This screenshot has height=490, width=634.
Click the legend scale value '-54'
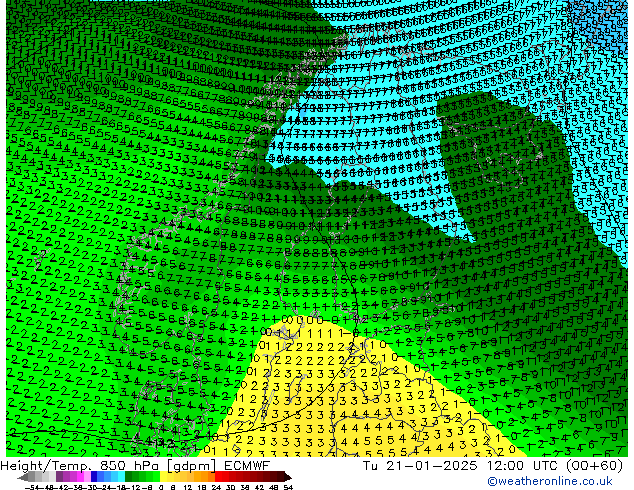tap(32, 487)
